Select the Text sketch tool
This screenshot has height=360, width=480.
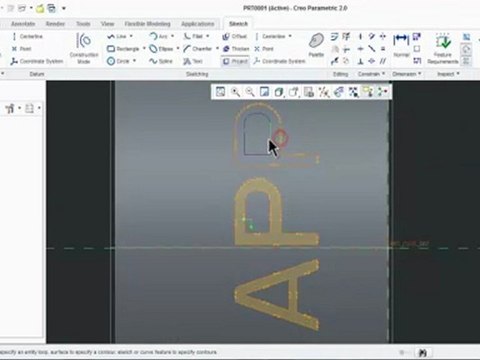[x=193, y=61]
